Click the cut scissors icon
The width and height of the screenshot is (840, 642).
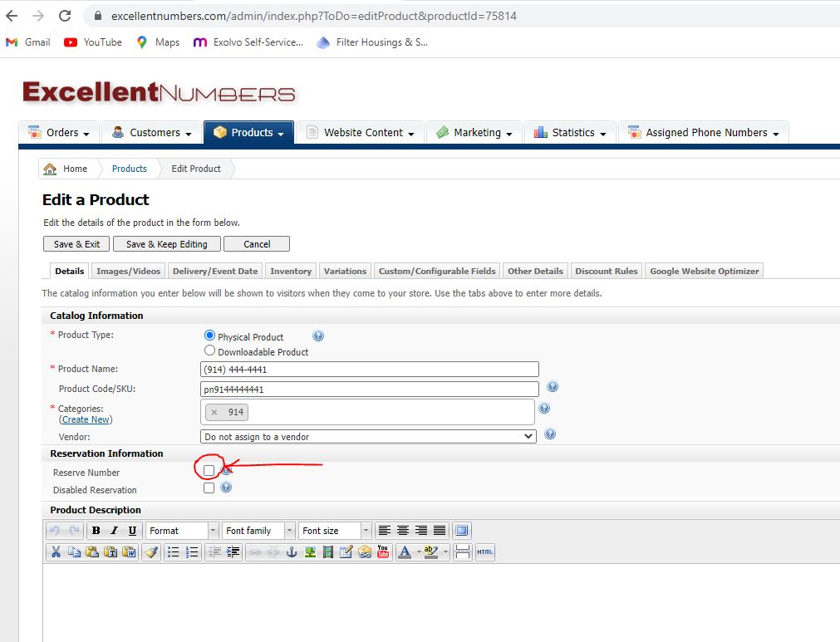56,552
